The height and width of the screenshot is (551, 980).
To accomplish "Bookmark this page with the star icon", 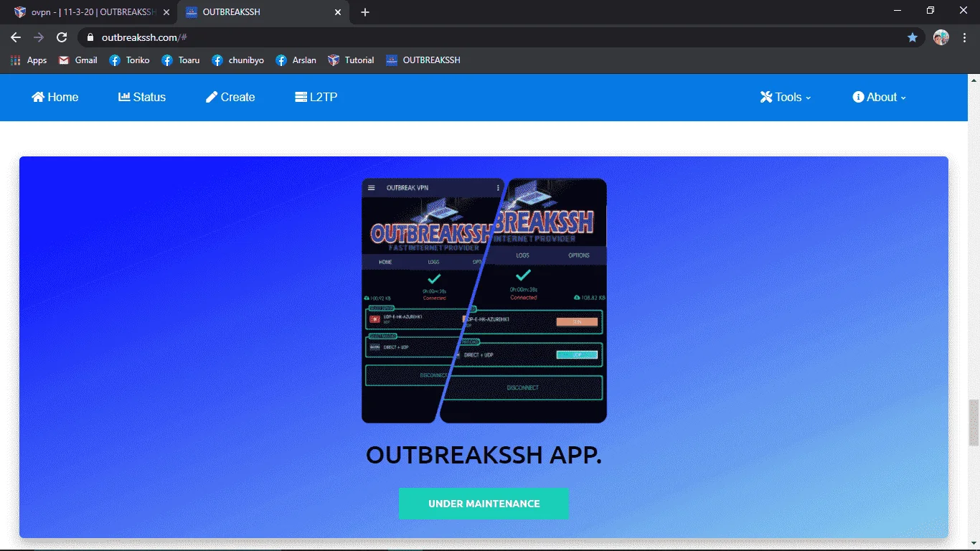I will click(913, 37).
